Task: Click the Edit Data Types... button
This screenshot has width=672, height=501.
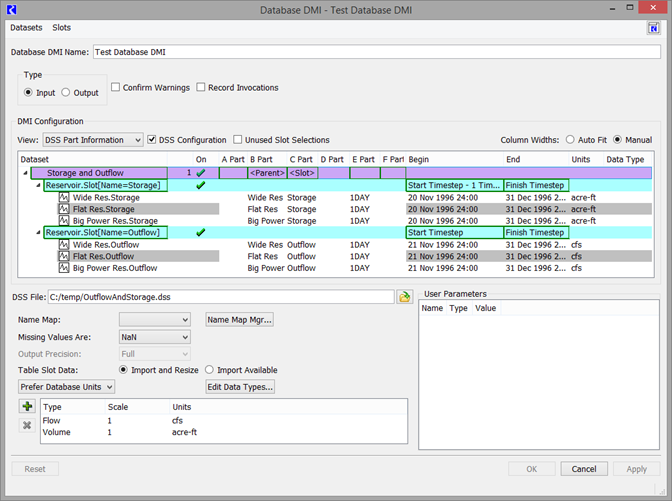Action: pos(239,387)
